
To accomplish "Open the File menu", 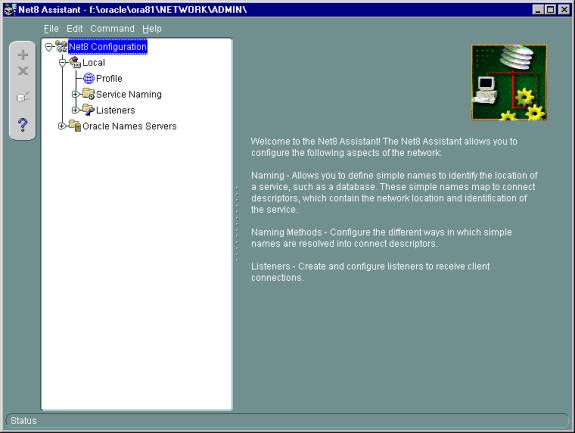I will [x=51, y=29].
